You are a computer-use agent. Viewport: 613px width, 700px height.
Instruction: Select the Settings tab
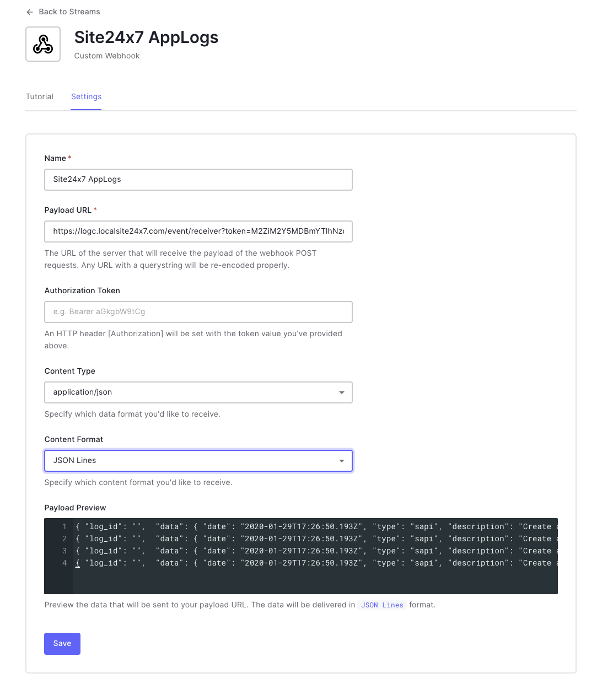point(86,96)
